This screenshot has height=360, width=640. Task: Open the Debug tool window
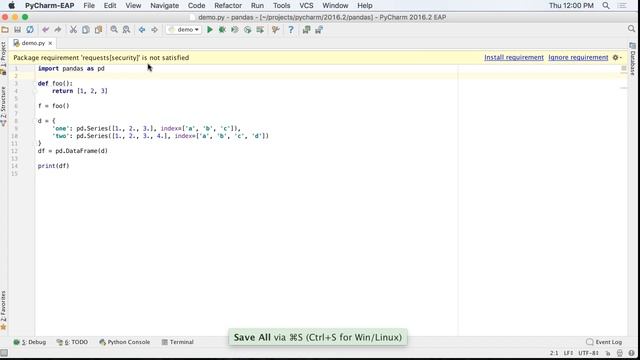pyautogui.click(x=30, y=342)
